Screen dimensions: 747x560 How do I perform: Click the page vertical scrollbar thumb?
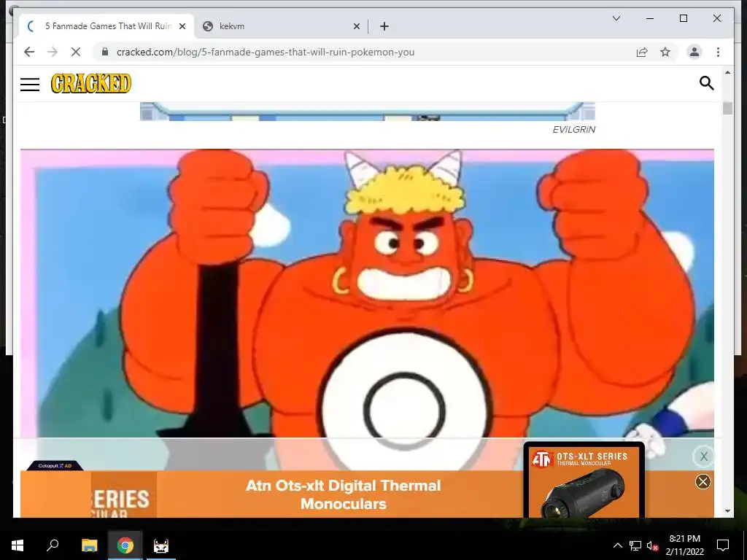tap(727, 108)
